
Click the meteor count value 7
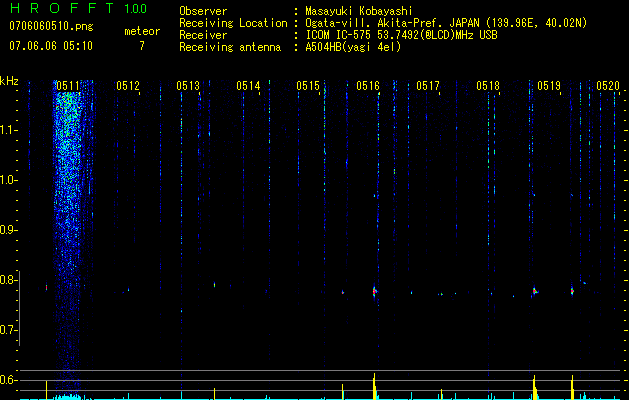(142, 46)
